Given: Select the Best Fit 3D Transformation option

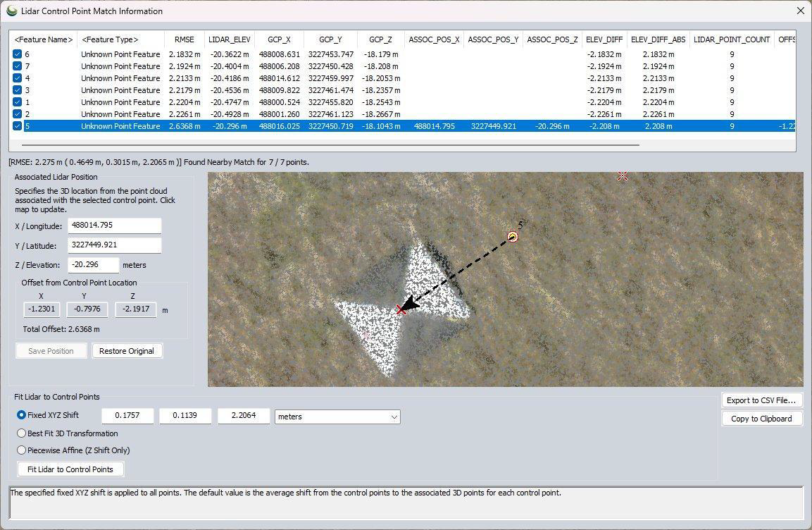Looking at the screenshot, I should coord(22,433).
